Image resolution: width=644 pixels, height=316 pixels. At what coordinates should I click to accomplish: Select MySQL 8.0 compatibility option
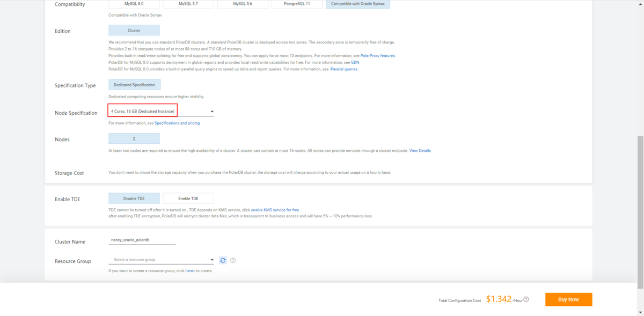point(134,4)
